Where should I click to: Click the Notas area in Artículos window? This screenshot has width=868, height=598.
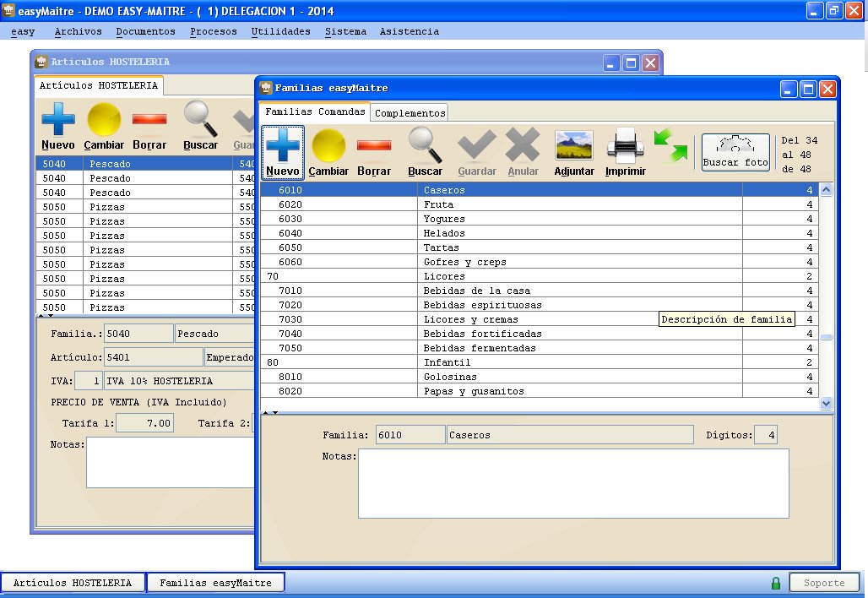171,462
